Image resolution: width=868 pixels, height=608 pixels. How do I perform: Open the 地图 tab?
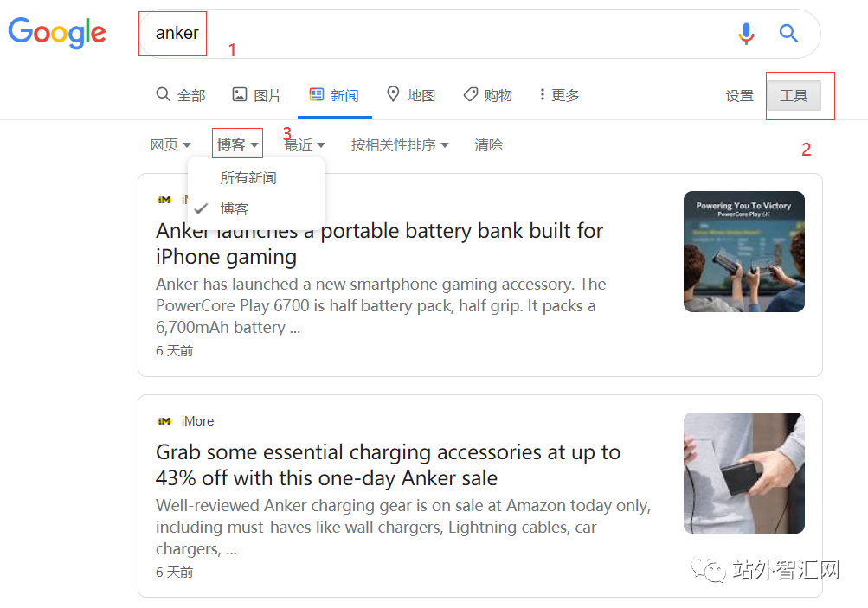coord(411,95)
